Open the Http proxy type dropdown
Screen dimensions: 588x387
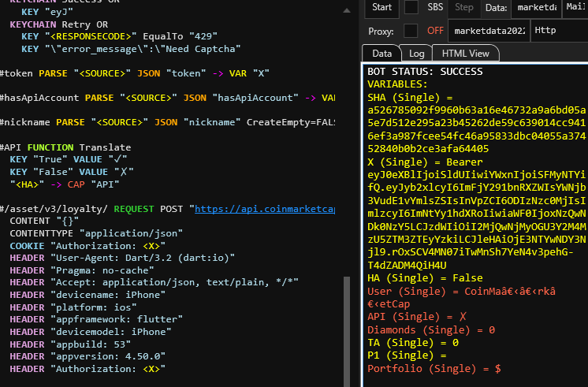(x=560, y=31)
